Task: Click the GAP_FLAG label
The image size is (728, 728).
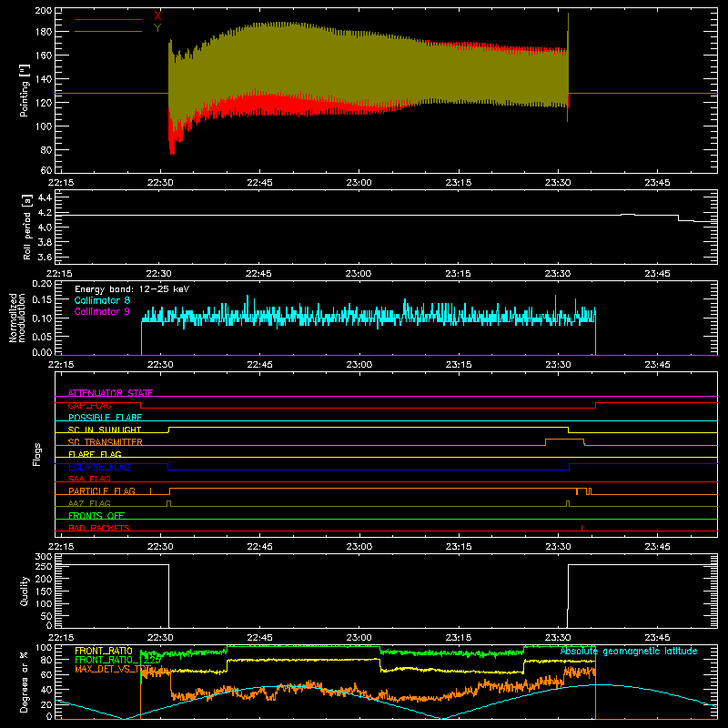Action: (x=89, y=405)
